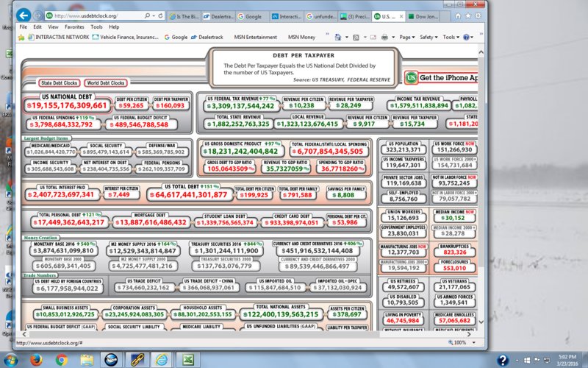Viewport: 588px width, 368px height.
Task: Click the State Debt Clocks button
Action: (59, 83)
